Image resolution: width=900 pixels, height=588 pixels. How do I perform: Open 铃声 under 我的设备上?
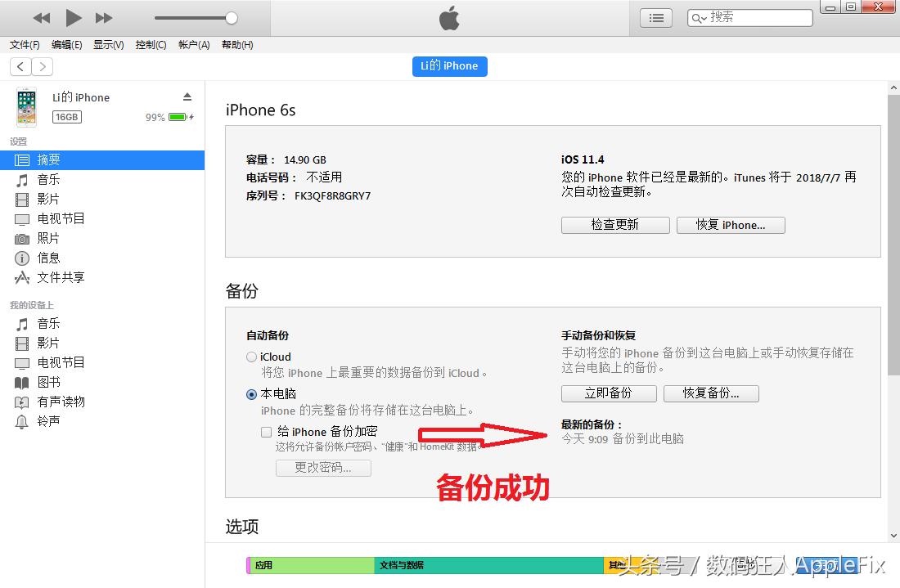pos(47,421)
